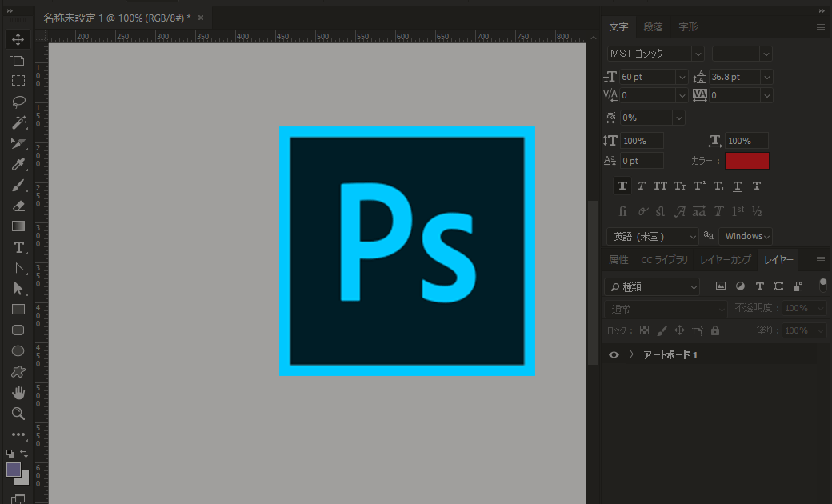Image resolution: width=832 pixels, height=504 pixels.
Task: Open the 0% tsume dropdown
Action: tap(678, 118)
